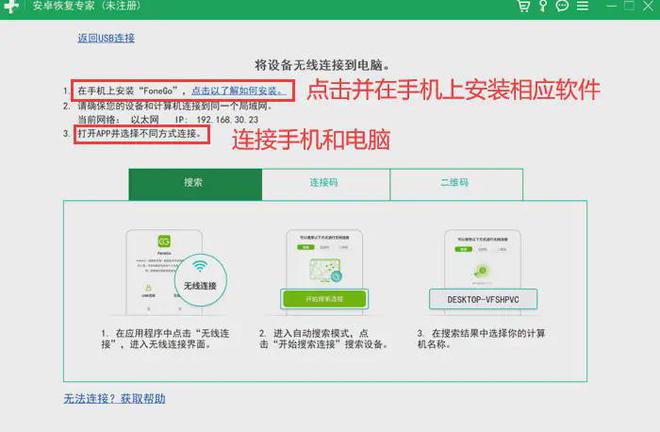Viewport: 660px width, 432px height.
Task: Click the IP address 192.168.30.23
Action: pos(227,120)
